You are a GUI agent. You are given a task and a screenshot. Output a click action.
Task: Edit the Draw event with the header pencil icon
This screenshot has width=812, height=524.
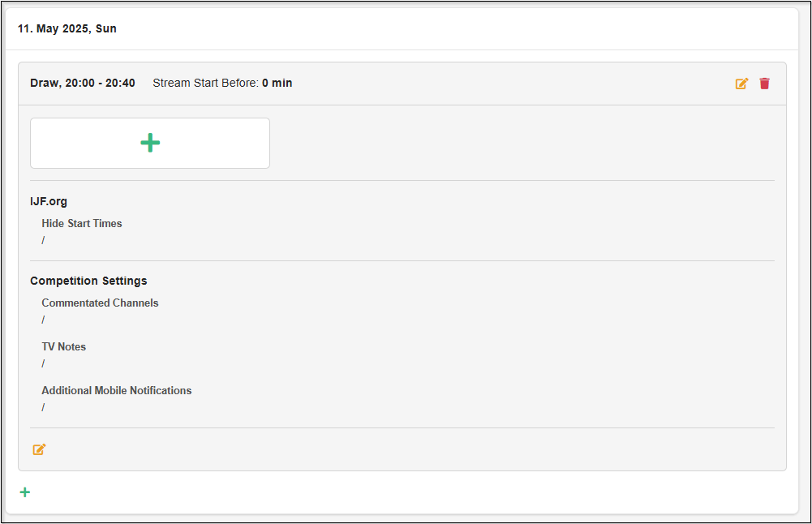coord(741,84)
